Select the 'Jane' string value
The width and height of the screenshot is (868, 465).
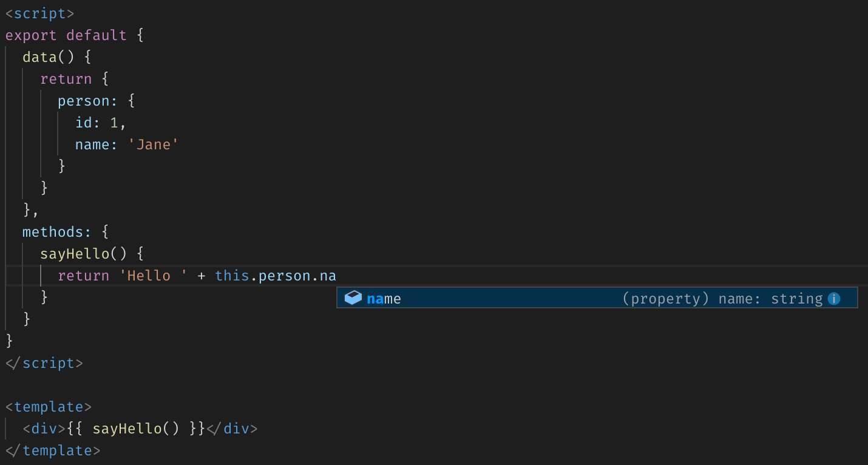(154, 144)
